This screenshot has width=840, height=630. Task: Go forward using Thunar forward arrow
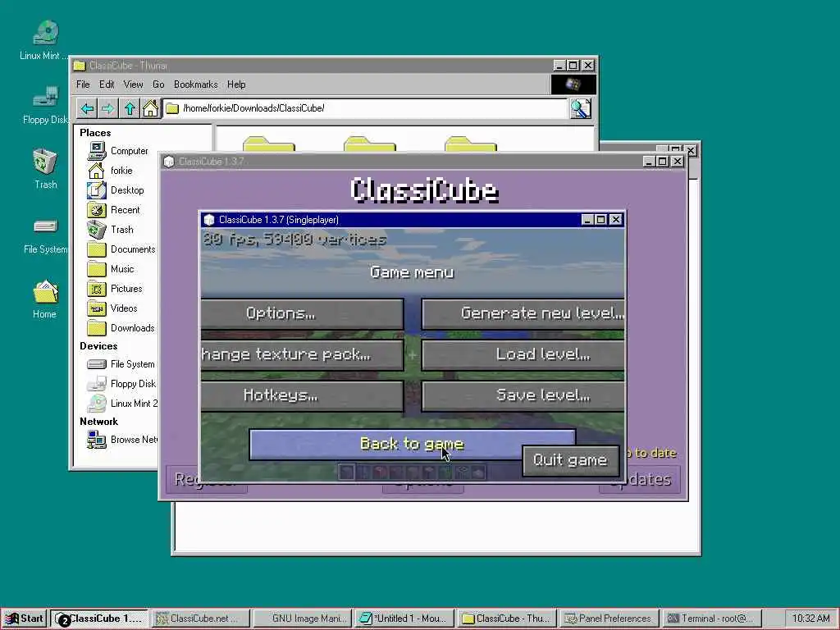pyautogui.click(x=107, y=109)
